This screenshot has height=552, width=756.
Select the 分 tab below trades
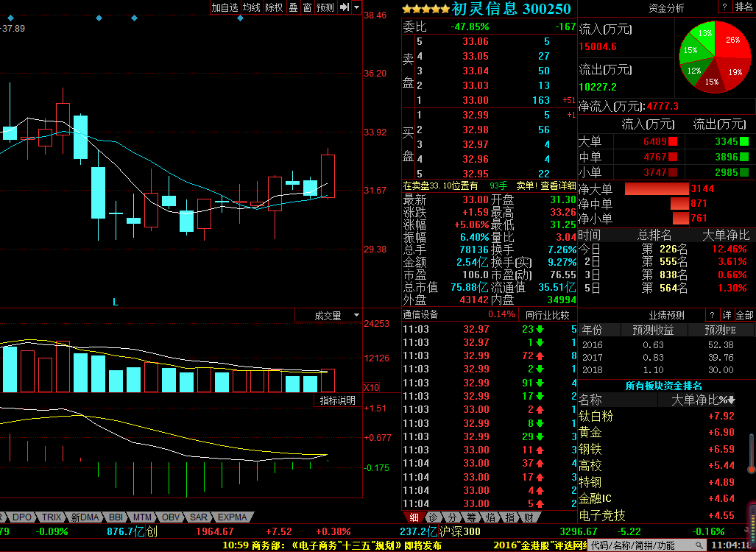click(452, 517)
